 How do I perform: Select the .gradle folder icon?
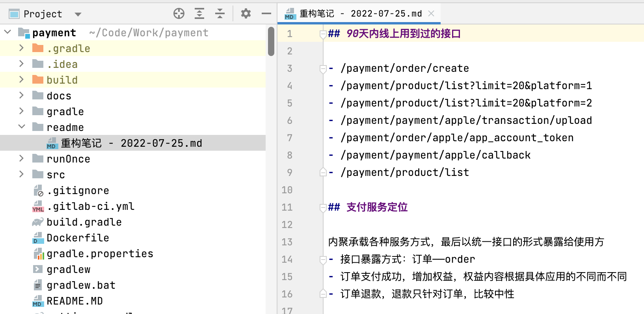click(x=38, y=48)
